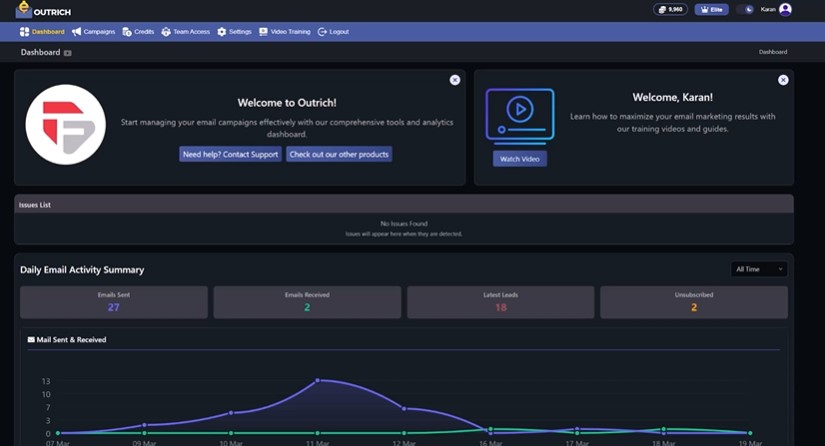The image size is (825, 446).
Task: Open the All Time period dropdown
Action: tap(759, 269)
